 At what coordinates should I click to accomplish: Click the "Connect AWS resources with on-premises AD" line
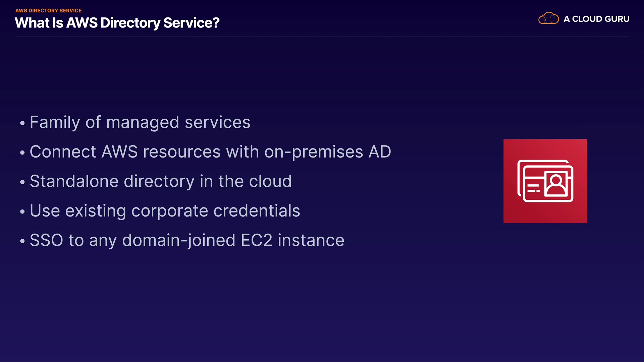coord(210,152)
